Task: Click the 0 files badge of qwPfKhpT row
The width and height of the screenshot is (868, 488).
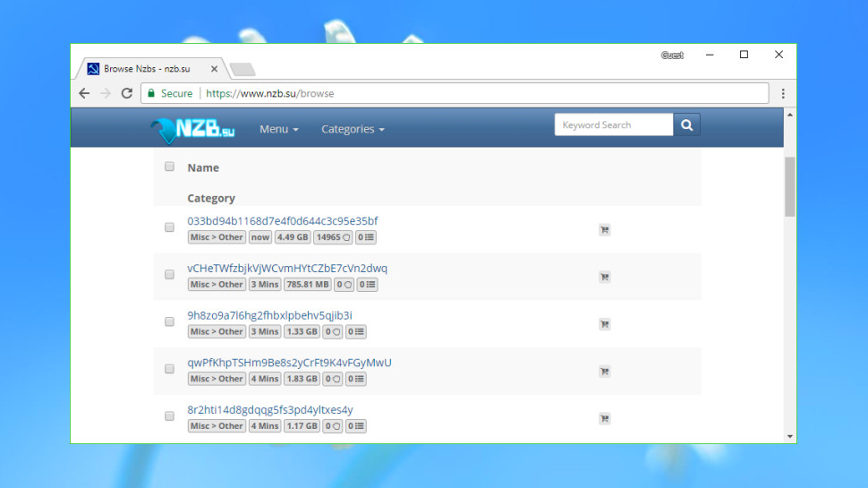Action: point(356,379)
